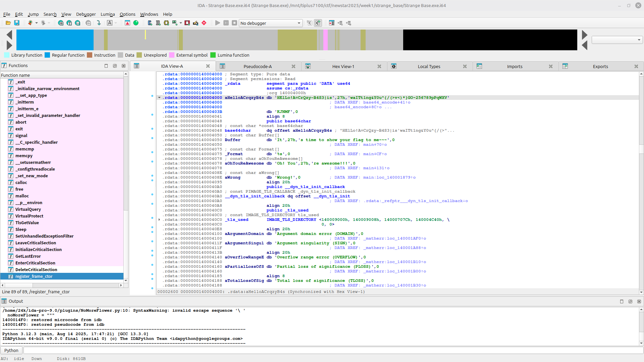Open the Lumina menu
This screenshot has height=362, width=644.
pos(108,14)
